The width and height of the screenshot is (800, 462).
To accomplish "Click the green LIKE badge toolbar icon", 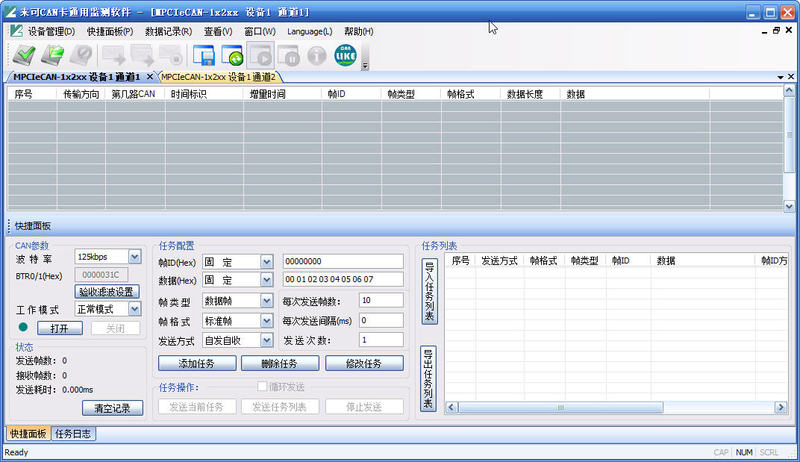I will click(x=345, y=55).
